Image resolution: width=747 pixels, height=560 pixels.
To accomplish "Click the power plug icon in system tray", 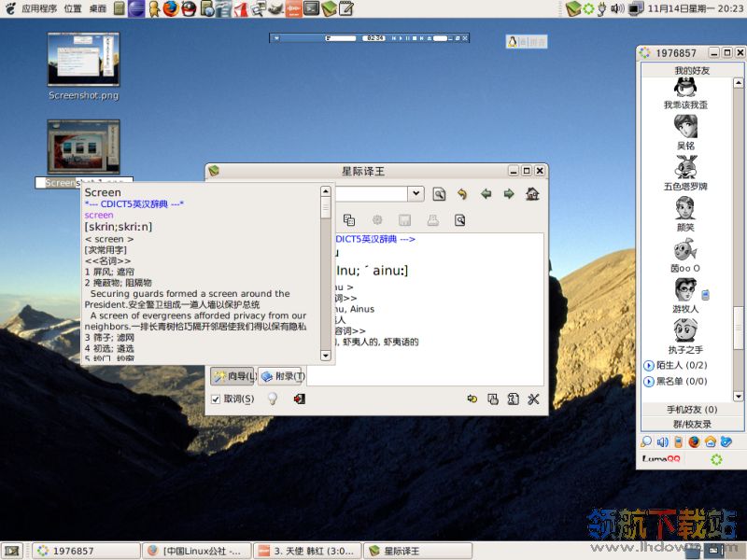I will pyautogui.click(x=602, y=8).
